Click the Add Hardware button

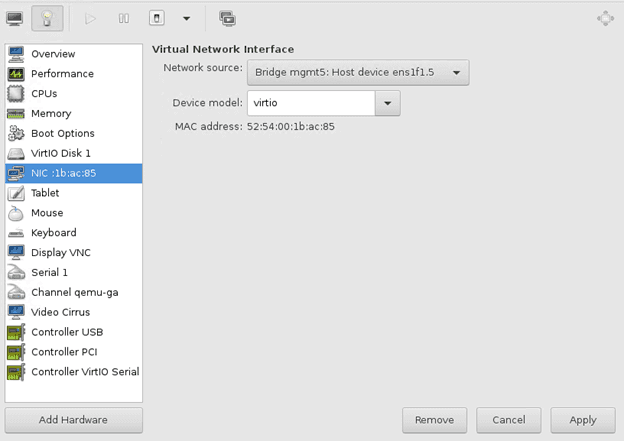tap(74, 420)
